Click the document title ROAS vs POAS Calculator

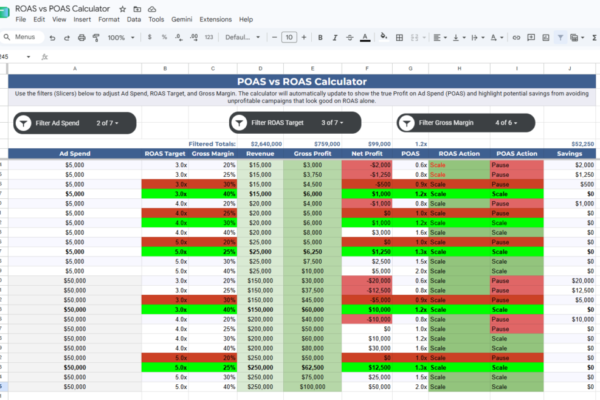[x=62, y=8]
